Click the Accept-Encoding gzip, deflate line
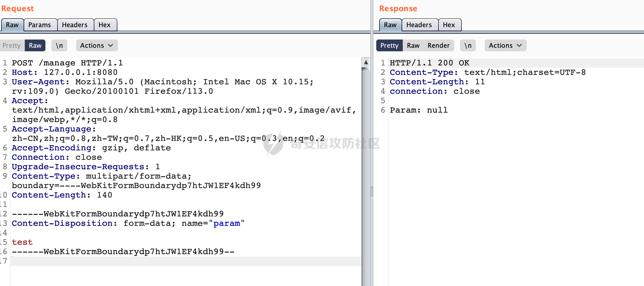The width and height of the screenshot is (644, 286). click(x=91, y=148)
